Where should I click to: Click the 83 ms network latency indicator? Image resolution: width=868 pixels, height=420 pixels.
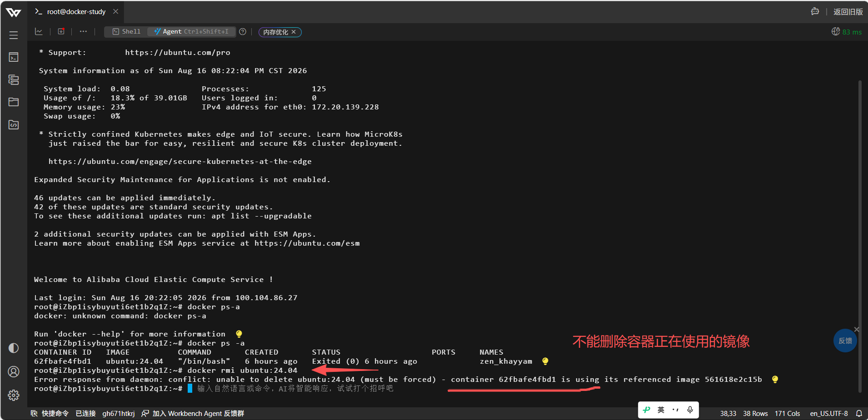click(x=847, y=32)
